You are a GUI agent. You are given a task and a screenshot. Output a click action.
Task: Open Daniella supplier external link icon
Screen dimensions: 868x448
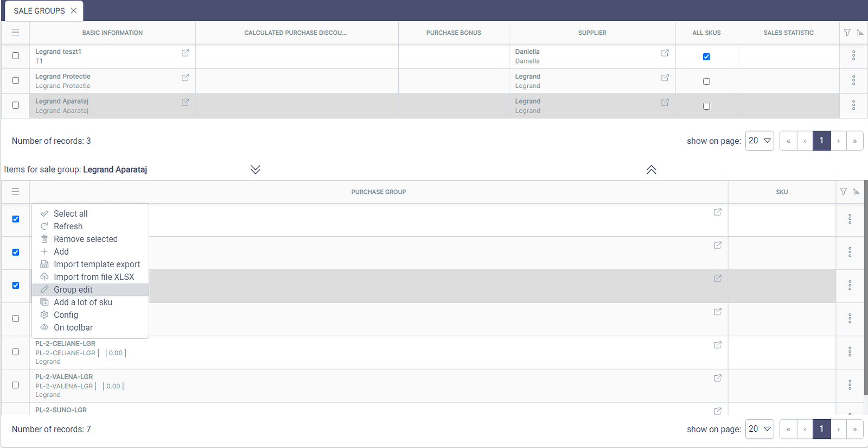point(665,53)
